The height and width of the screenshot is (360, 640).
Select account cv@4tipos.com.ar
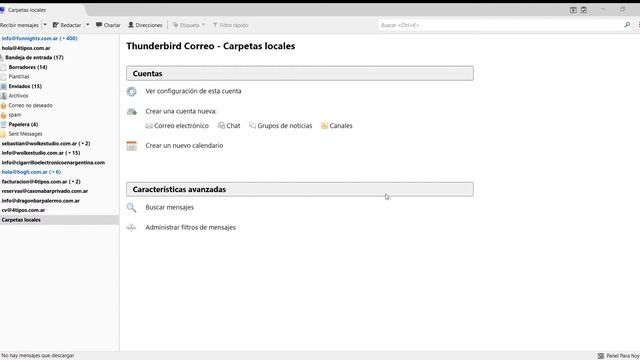[23, 210]
